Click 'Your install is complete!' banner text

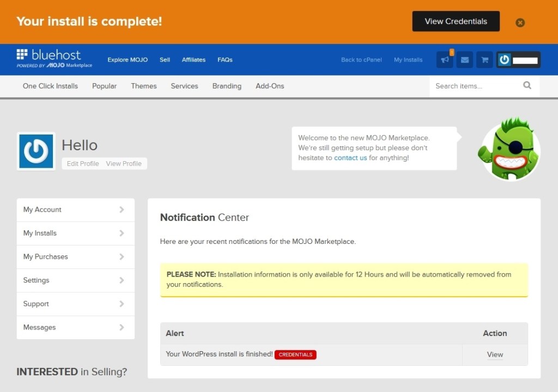(89, 21)
